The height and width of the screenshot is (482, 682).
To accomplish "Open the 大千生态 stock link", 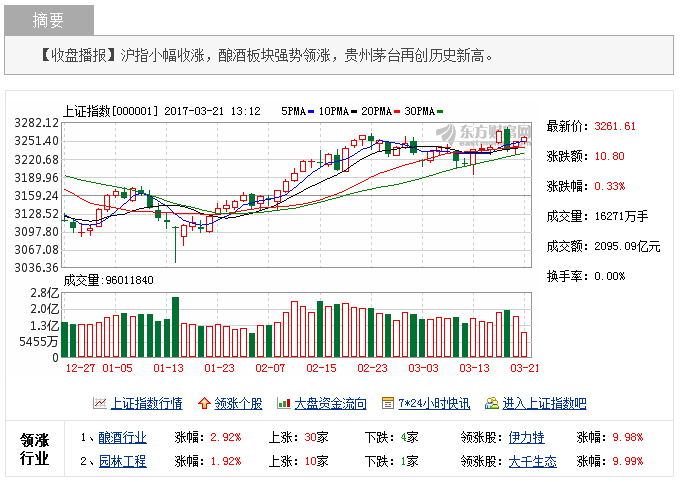I will click(x=532, y=461).
